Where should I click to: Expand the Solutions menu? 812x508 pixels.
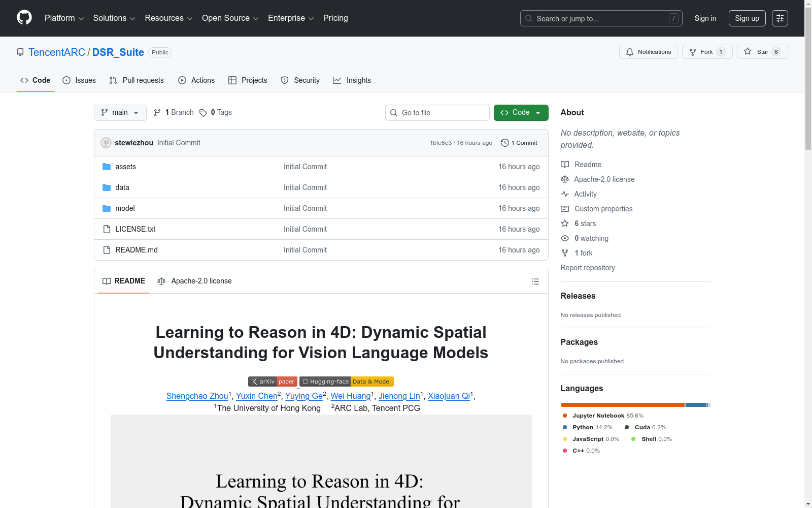pyautogui.click(x=114, y=18)
